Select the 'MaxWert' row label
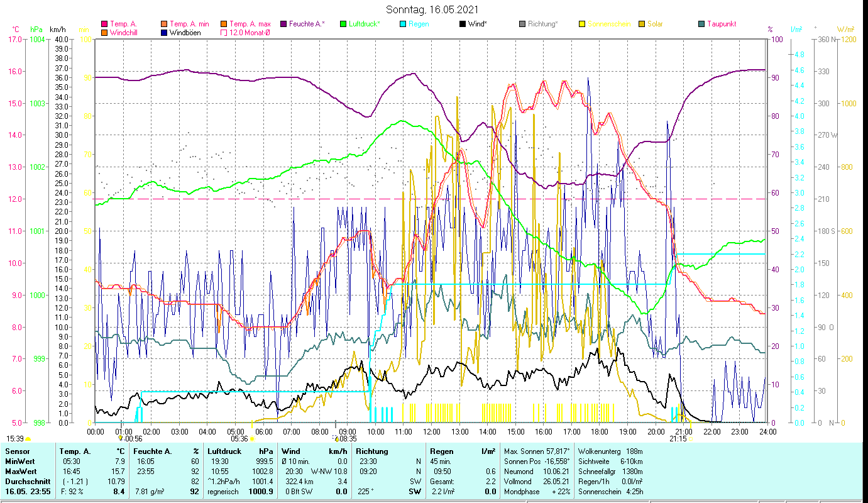The image size is (868, 503). pos(21,471)
